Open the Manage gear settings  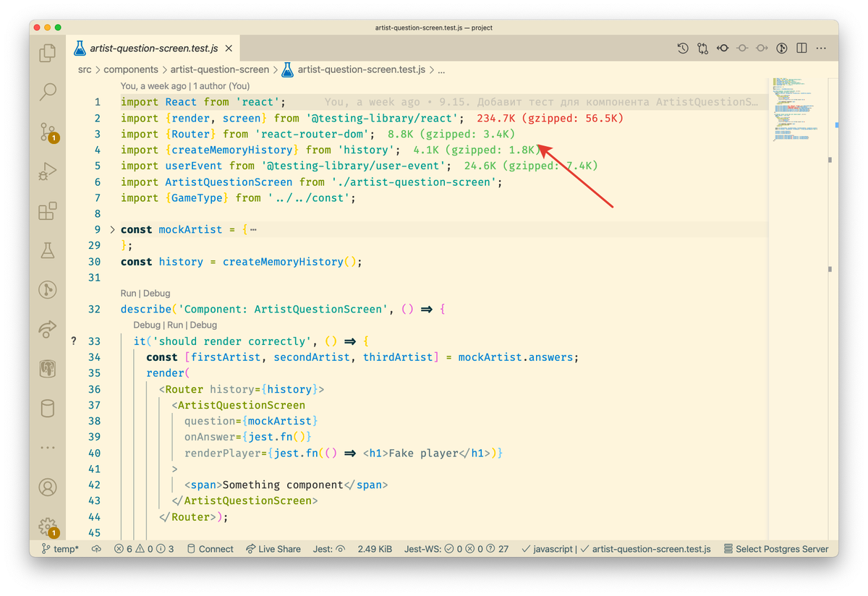(x=48, y=527)
